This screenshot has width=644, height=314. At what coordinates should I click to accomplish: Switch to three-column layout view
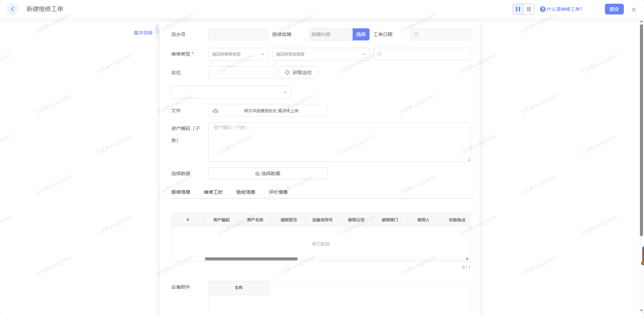pos(529,9)
